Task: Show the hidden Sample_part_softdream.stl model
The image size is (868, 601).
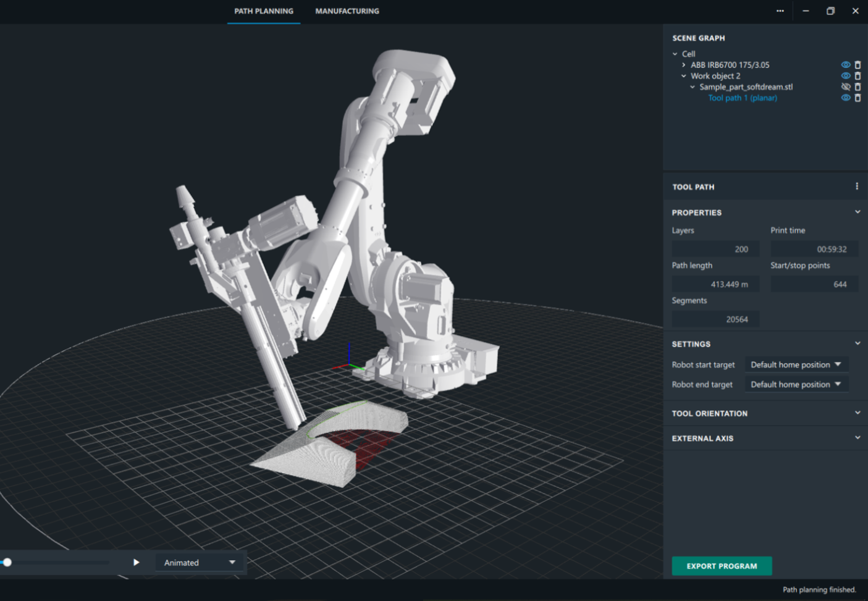Action: click(x=845, y=86)
